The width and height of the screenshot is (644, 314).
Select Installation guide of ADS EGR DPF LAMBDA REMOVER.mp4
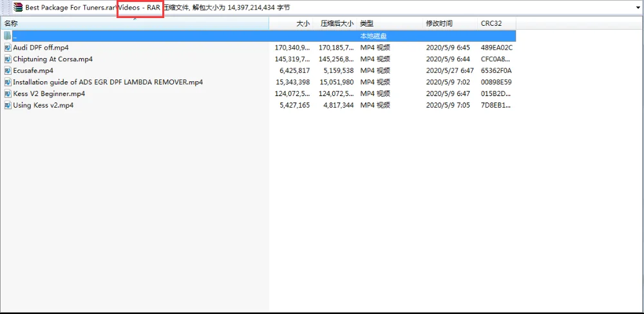108,82
